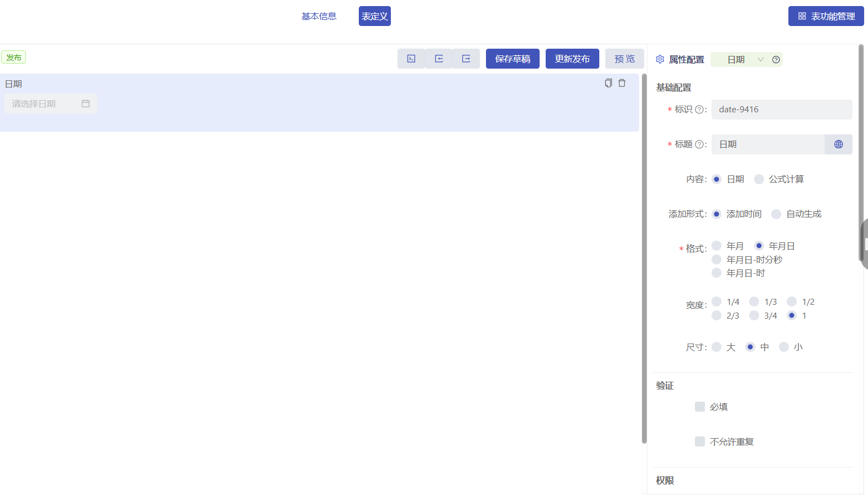Select 日期 content radio button
Screen dimensions: 868x499
pos(717,179)
